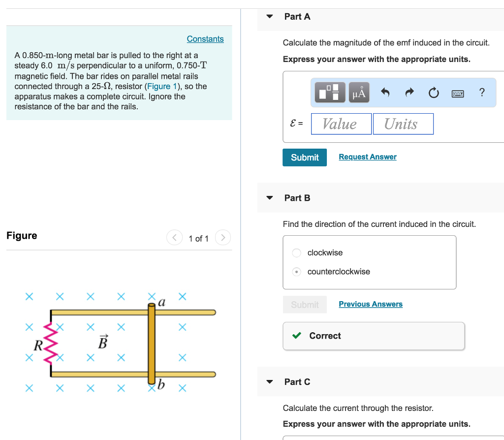Image resolution: width=504 pixels, height=440 pixels.
Task: View Previous Answers for Part B
Action: (370, 304)
